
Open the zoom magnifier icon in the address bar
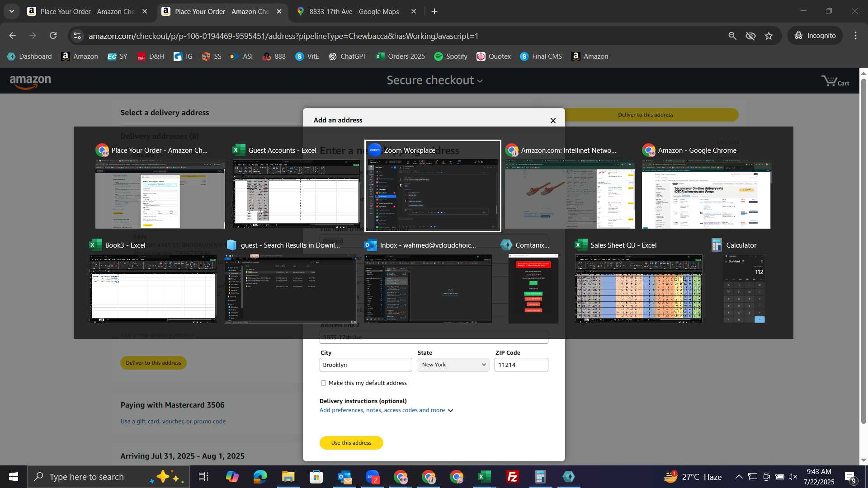point(732,36)
